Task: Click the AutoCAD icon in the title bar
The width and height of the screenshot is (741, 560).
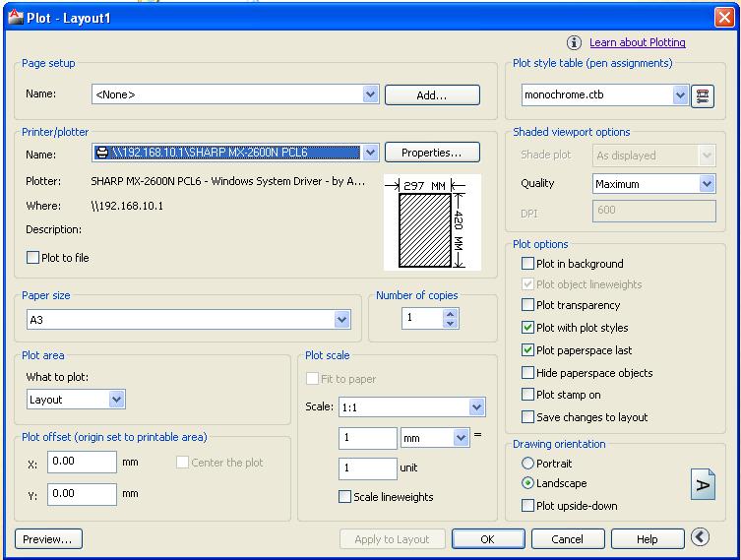Action: [x=16, y=17]
